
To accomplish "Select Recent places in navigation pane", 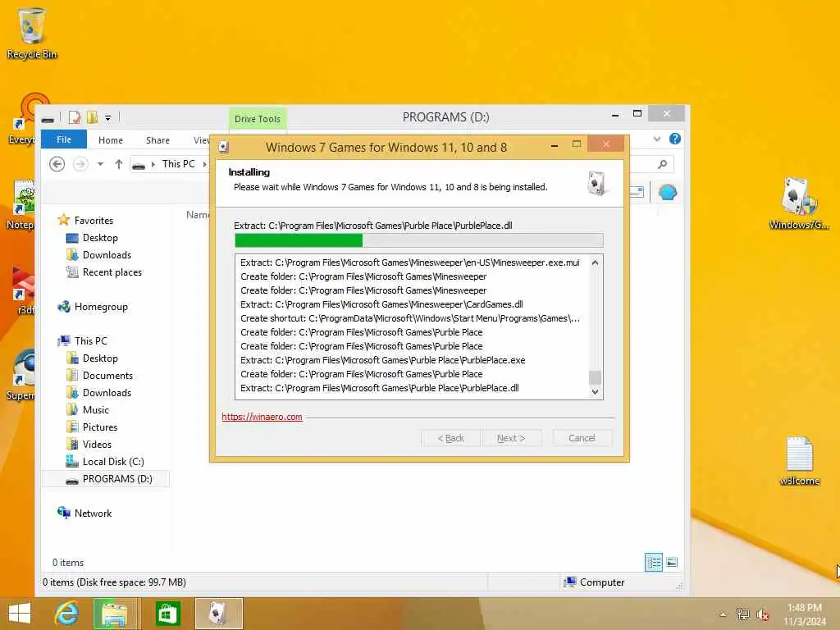I will coord(112,272).
